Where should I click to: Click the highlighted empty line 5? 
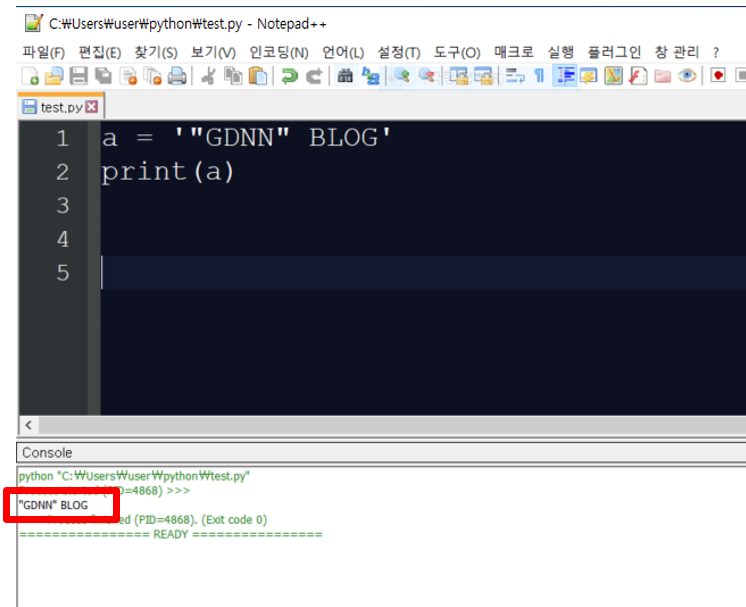click(x=423, y=273)
